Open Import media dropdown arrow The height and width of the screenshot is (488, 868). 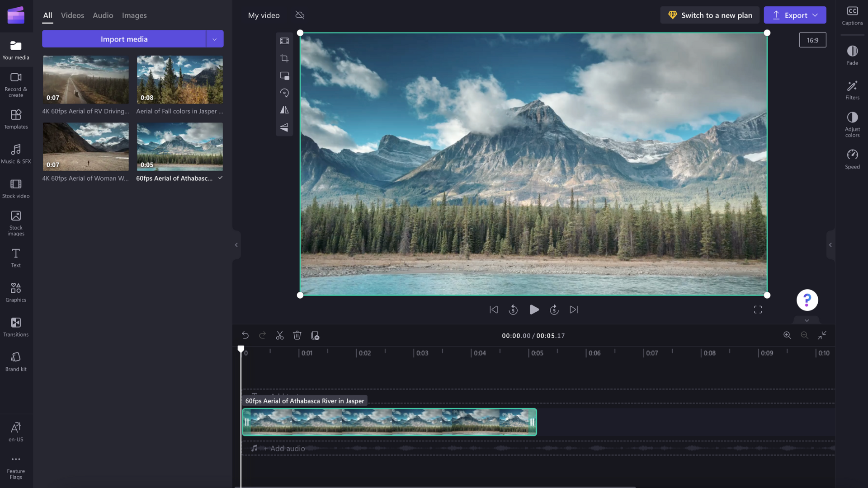[215, 39]
